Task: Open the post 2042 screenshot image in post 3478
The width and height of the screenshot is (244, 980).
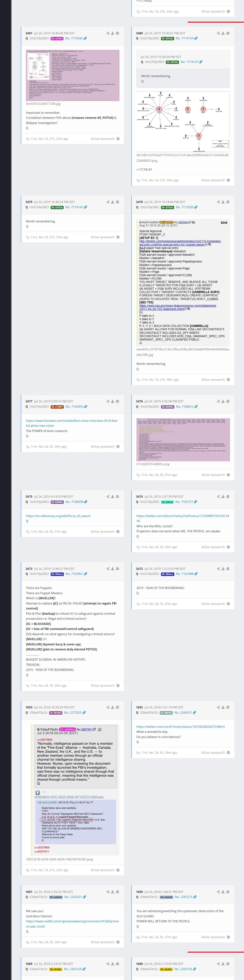Action: (183, 282)
